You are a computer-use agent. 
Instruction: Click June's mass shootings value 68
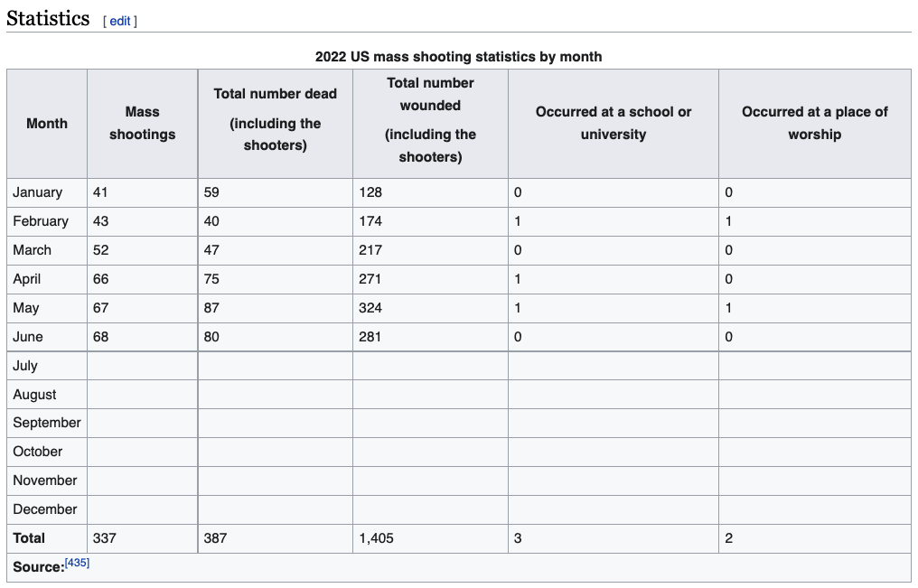(x=101, y=337)
